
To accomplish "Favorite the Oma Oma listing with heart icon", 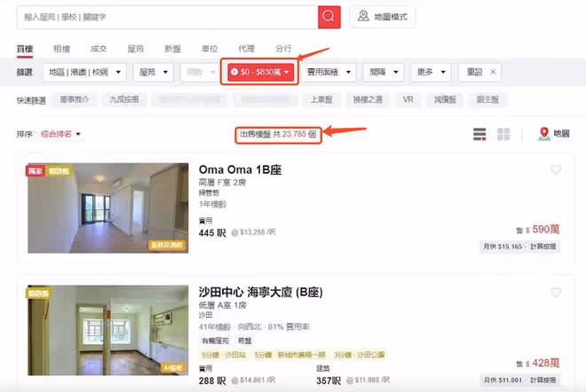I will click(x=556, y=170).
